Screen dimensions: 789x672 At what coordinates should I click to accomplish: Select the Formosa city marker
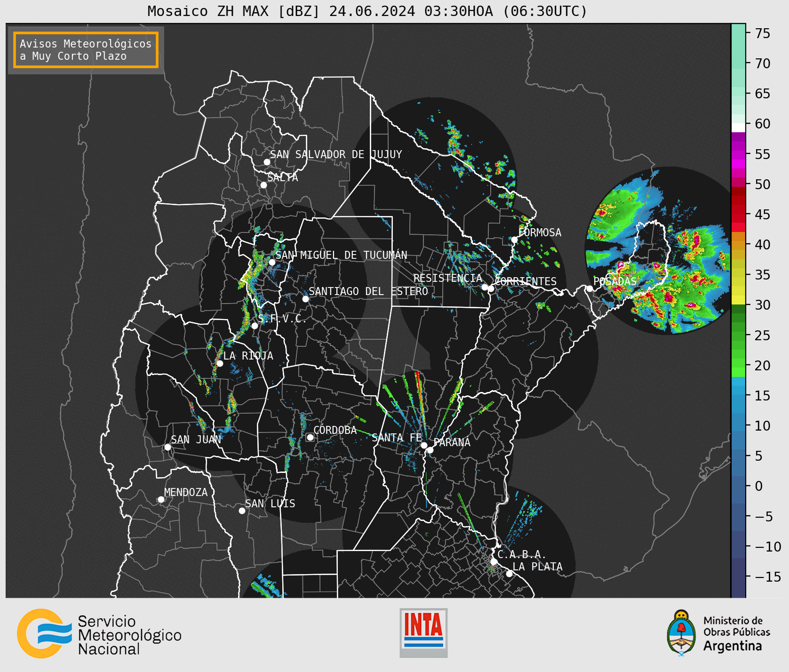tap(514, 240)
